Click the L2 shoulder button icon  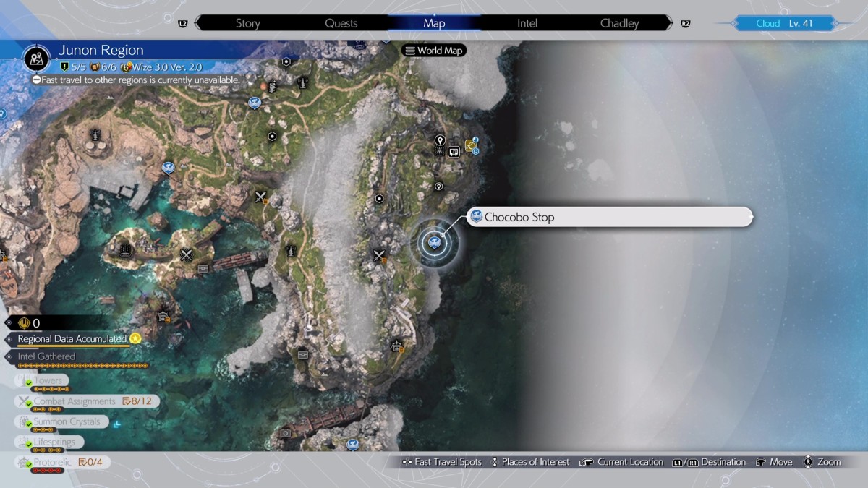pyautogui.click(x=182, y=24)
